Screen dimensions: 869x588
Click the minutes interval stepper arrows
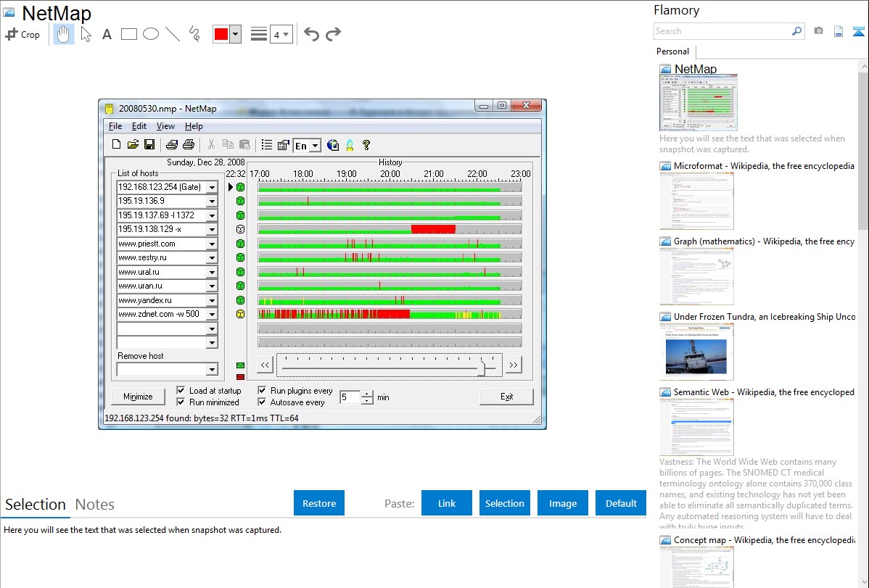click(367, 397)
